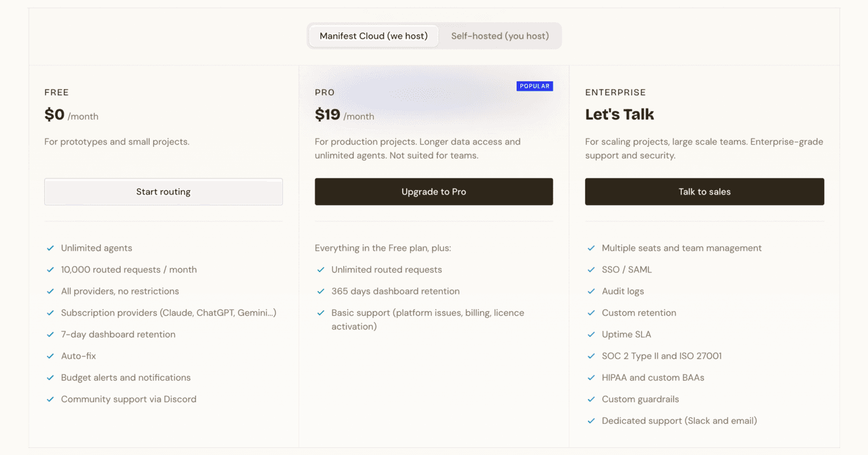The image size is (868, 455).
Task: Click checkmark beside 7-day dashboard retention
Action: 50,335
